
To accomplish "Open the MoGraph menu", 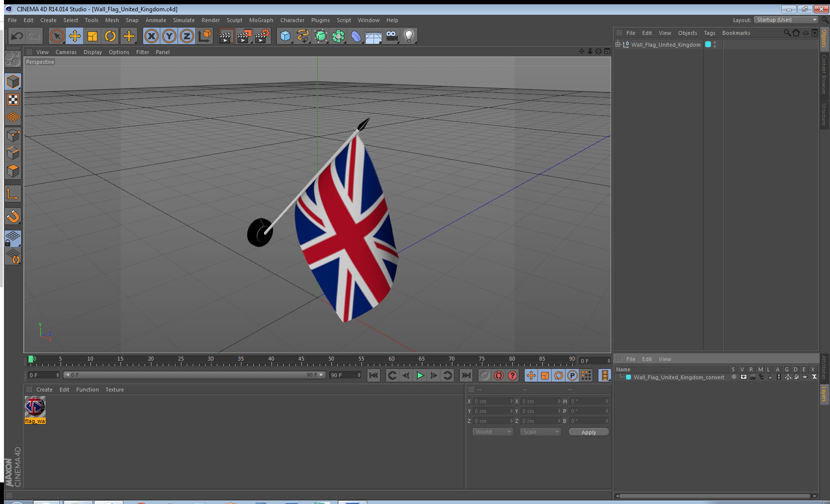I will point(261,20).
